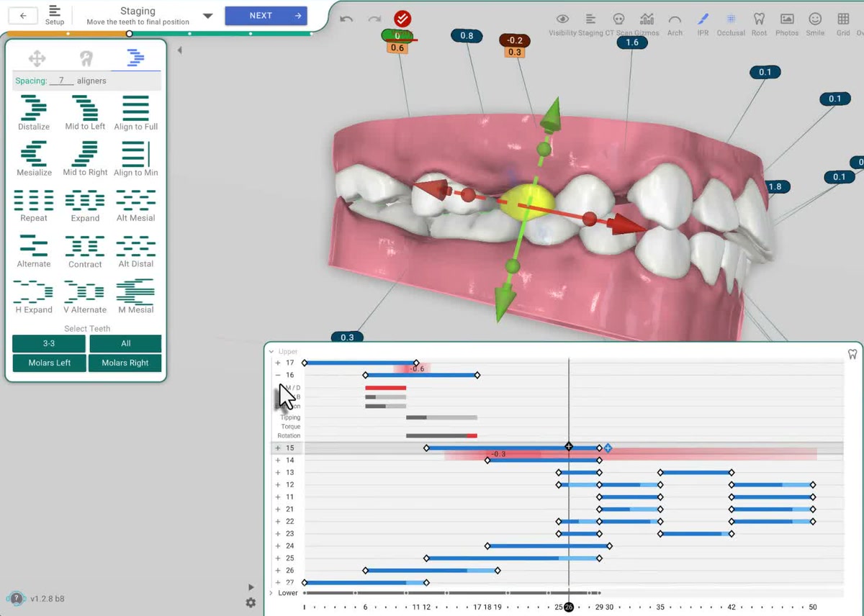The height and width of the screenshot is (616, 864).
Task: Open the Staging step dropdown arrow
Action: tap(207, 16)
